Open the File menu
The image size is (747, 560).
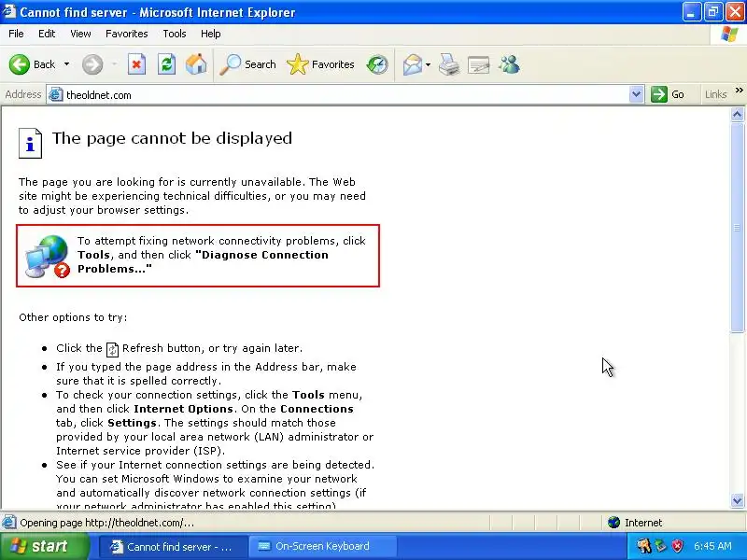pos(16,34)
